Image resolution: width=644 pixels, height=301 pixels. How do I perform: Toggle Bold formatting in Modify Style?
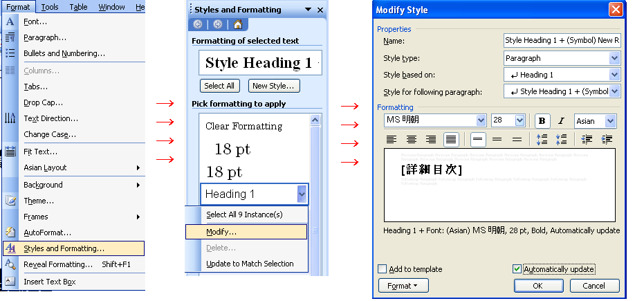coord(542,120)
